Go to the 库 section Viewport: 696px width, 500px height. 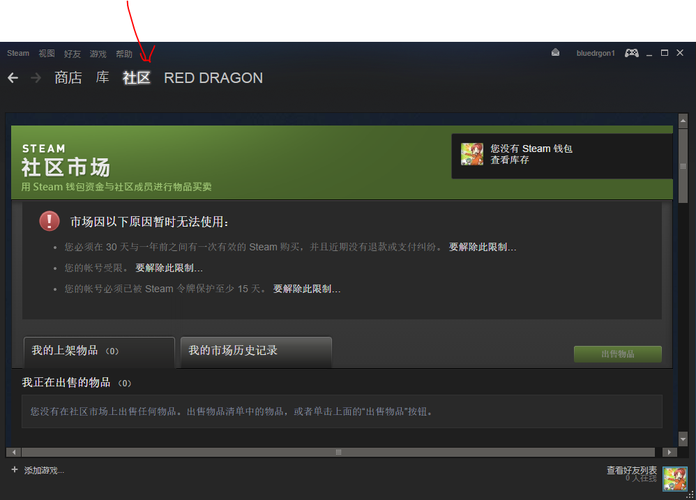point(103,78)
